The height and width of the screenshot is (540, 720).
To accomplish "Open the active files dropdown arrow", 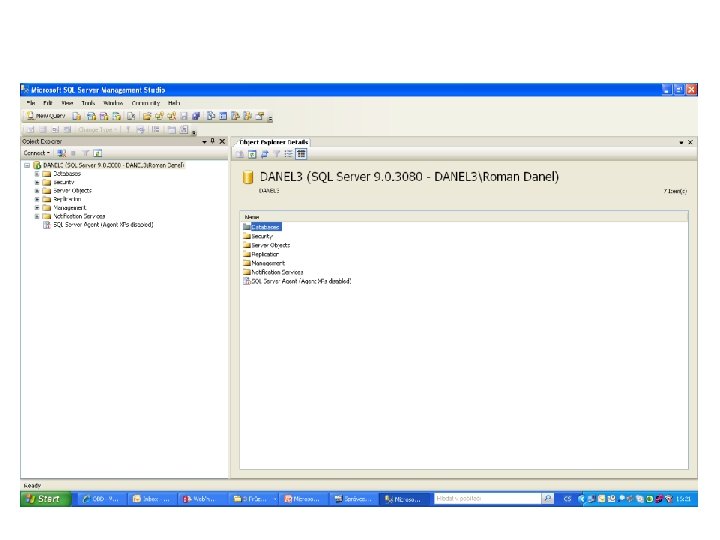I will pyautogui.click(x=681, y=142).
